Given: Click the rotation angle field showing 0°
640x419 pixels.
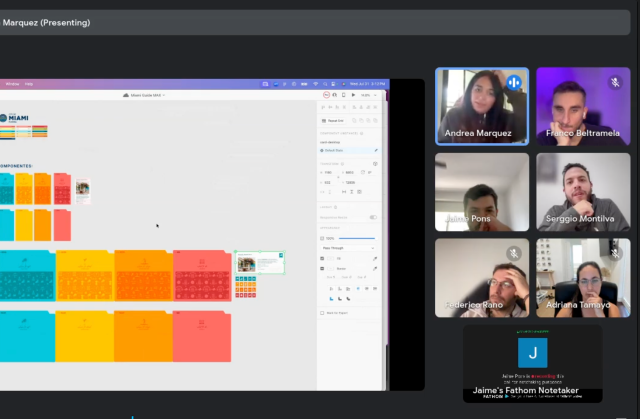Looking at the screenshot, I should (370, 173).
